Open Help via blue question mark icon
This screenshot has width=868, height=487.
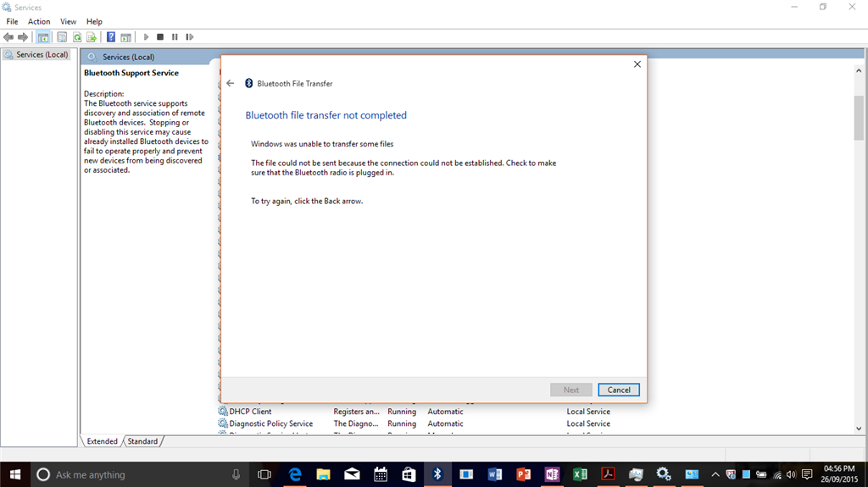tap(111, 37)
